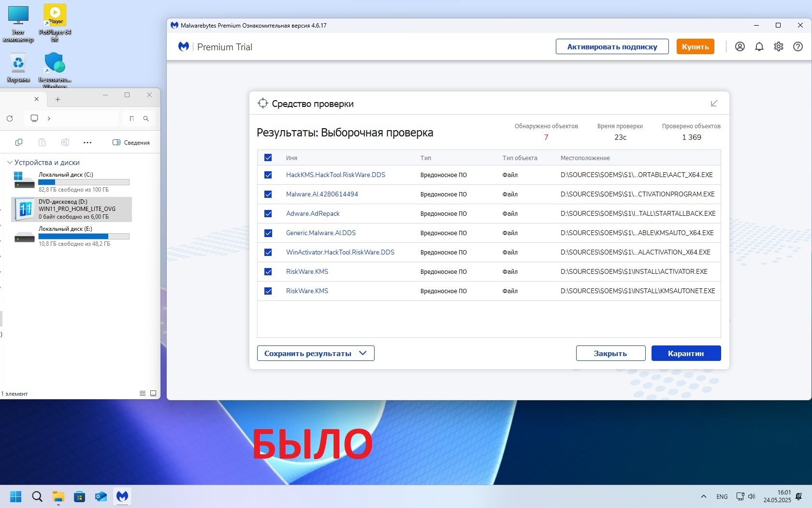
Task: Collapse the scanner panel with arrow icon
Action: tap(714, 104)
